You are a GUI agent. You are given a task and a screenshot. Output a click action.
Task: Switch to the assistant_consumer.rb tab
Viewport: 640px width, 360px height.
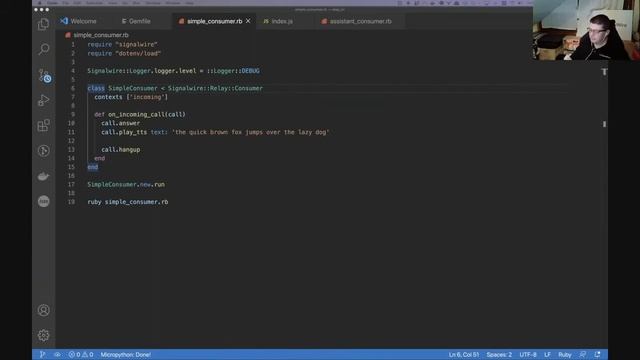360,21
